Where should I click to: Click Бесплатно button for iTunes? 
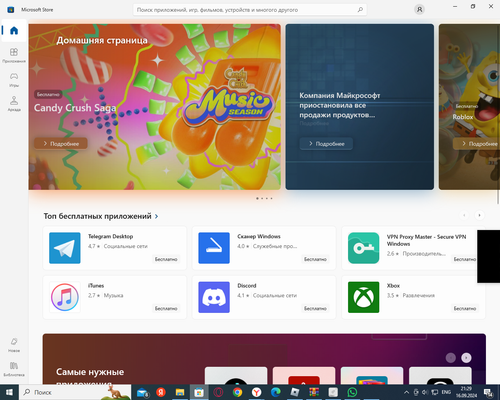coord(166,308)
